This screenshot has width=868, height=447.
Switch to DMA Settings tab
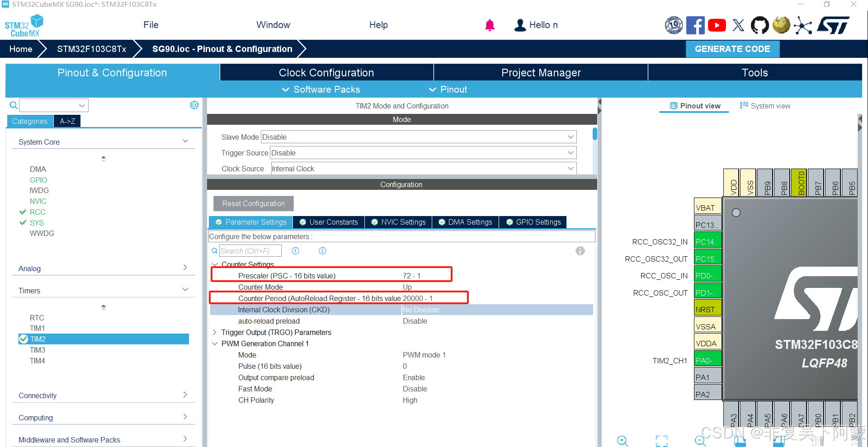(x=466, y=222)
